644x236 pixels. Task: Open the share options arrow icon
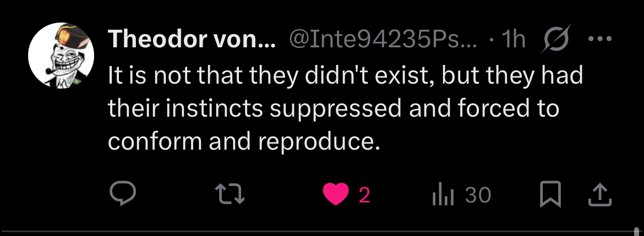(600, 195)
